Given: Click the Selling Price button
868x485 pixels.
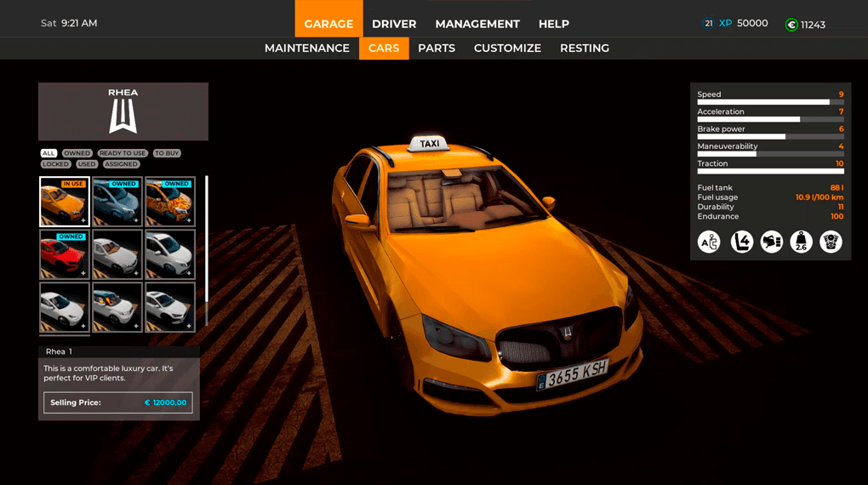Looking at the screenshot, I should tap(118, 402).
